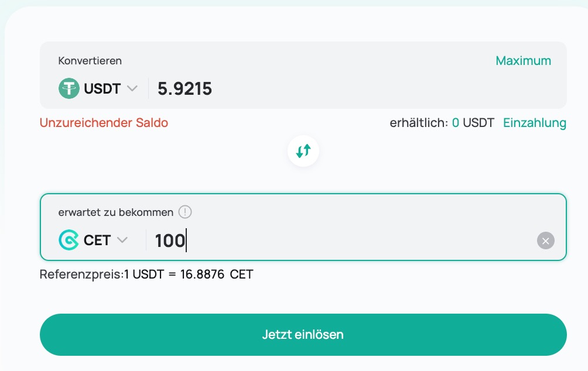Swap the conversion direction with arrows icon
The width and height of the screenshot is (588, 371).
click(x=303, y=152)
